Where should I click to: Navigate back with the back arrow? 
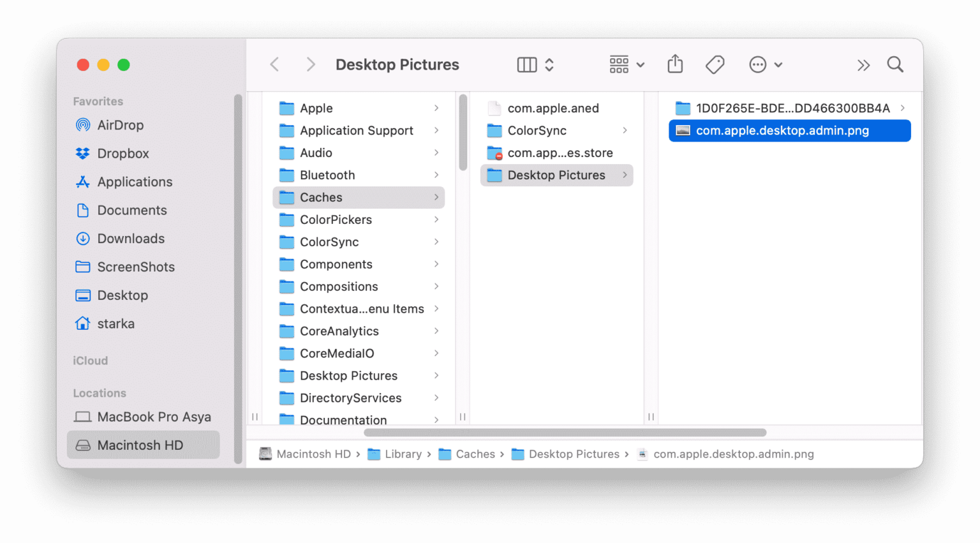[274, 64]
